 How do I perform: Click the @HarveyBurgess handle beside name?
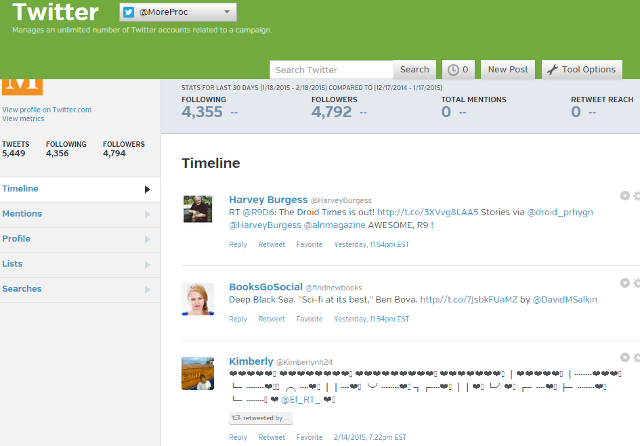tap(341, 201)
